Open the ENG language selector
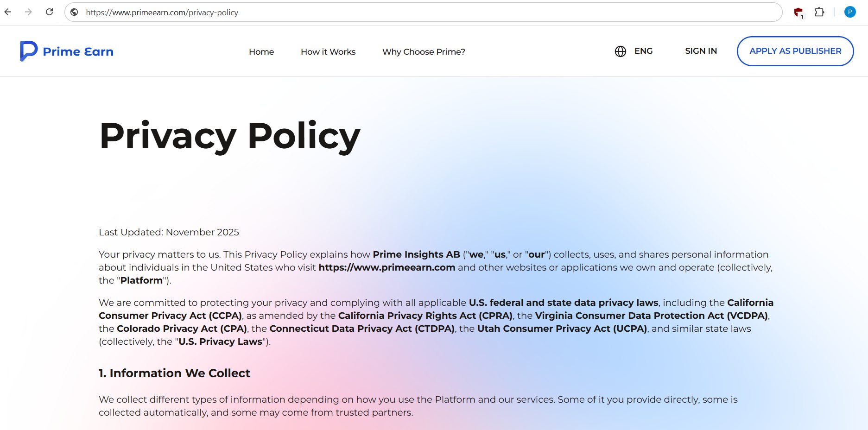 (x=643, y=51)
